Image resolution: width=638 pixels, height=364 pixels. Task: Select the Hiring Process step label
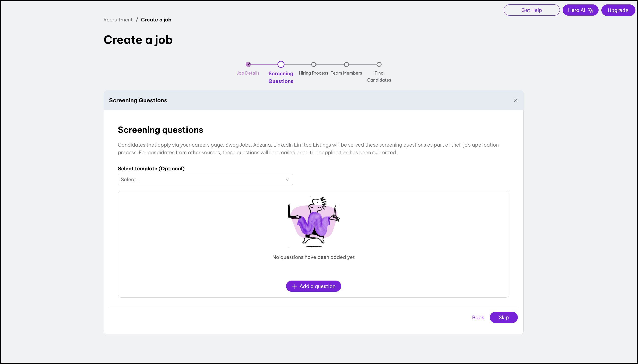click(x=313, y=73)
